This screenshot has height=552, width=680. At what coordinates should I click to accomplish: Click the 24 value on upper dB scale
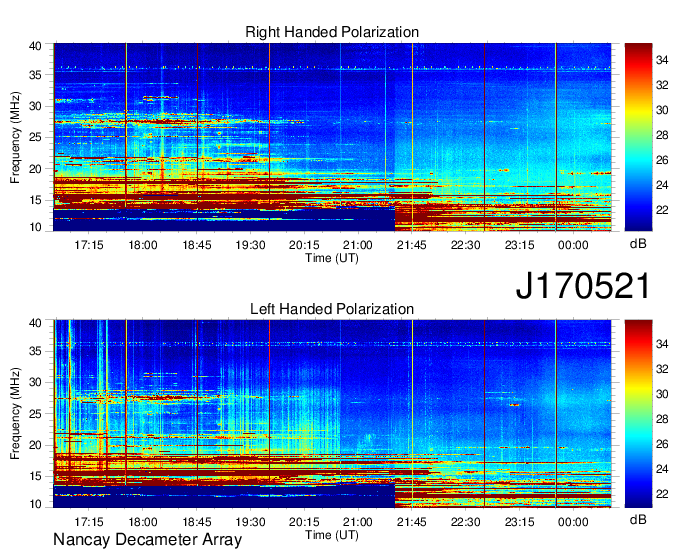pyautogui.click(x=662, y=186)
